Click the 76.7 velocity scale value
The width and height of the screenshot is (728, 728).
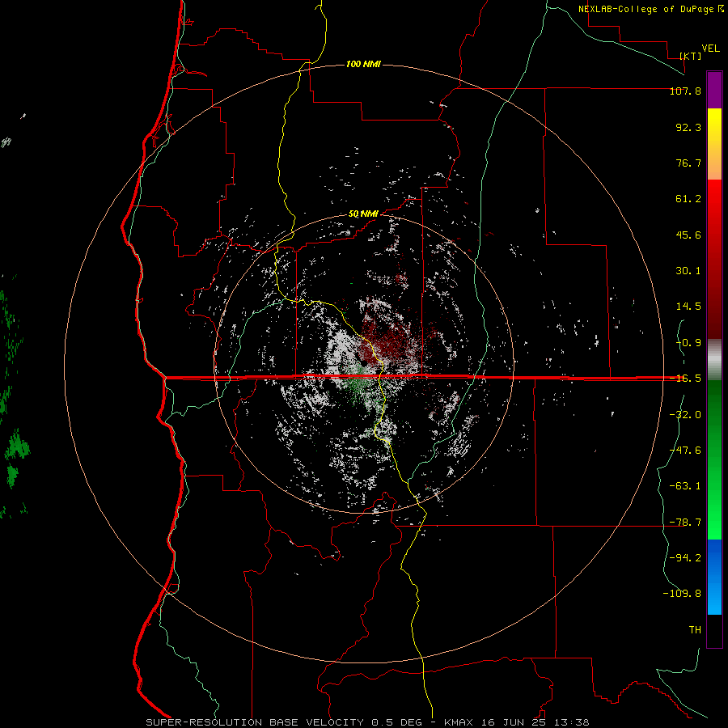688,163
